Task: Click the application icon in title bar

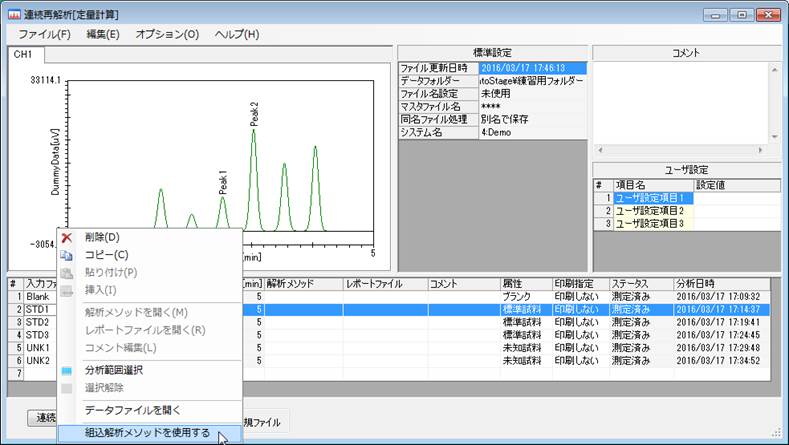Action: point(14,14)
